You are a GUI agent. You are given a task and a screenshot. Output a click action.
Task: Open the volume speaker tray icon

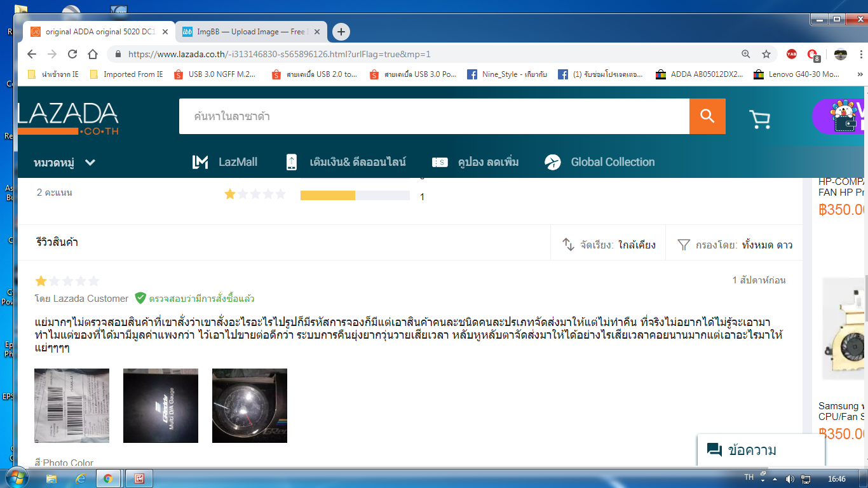coord(790,478)
